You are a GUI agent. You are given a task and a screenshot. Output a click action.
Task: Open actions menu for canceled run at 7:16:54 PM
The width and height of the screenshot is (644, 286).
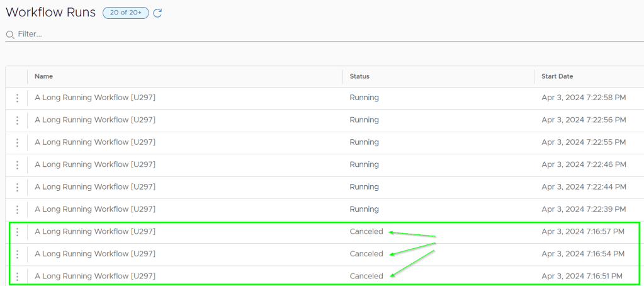[17, 254]
